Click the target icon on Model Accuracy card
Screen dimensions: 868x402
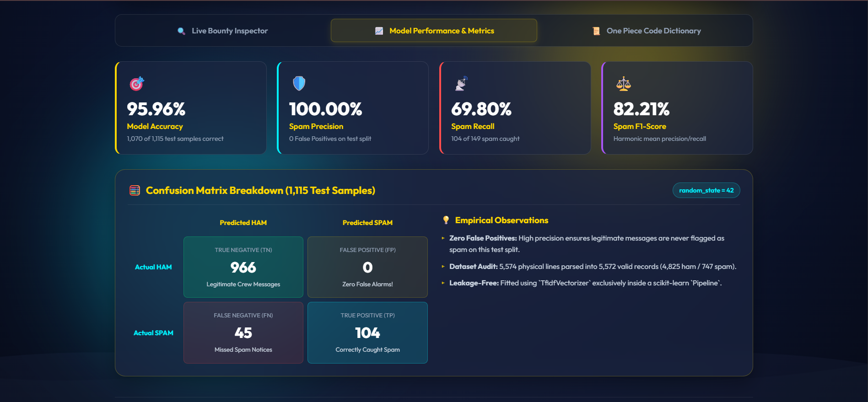pos(137,84)
